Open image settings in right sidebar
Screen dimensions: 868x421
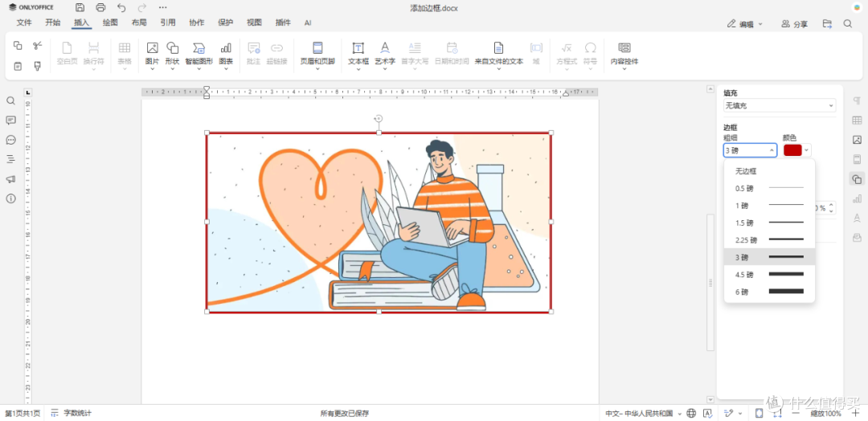(857, 140)
